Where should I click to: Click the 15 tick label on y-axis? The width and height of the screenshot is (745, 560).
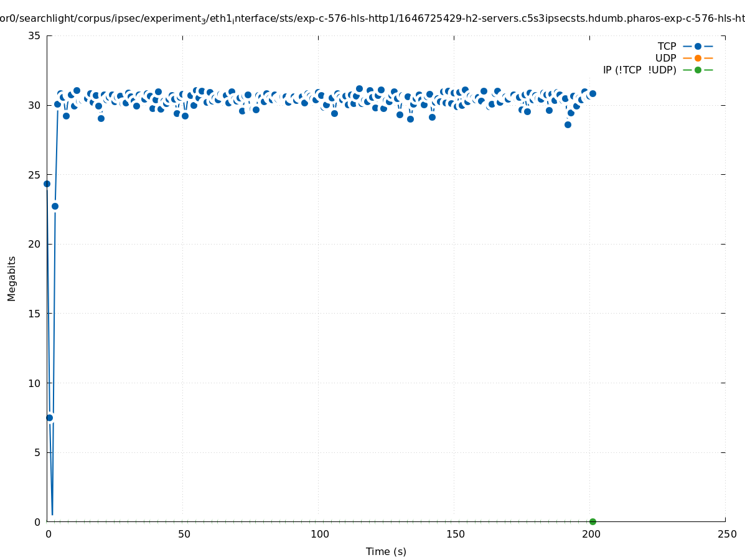coord(35,314)
